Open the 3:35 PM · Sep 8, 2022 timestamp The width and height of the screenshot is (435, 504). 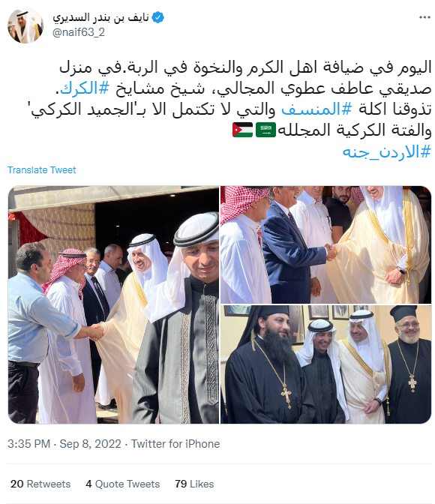pos(64,444)
